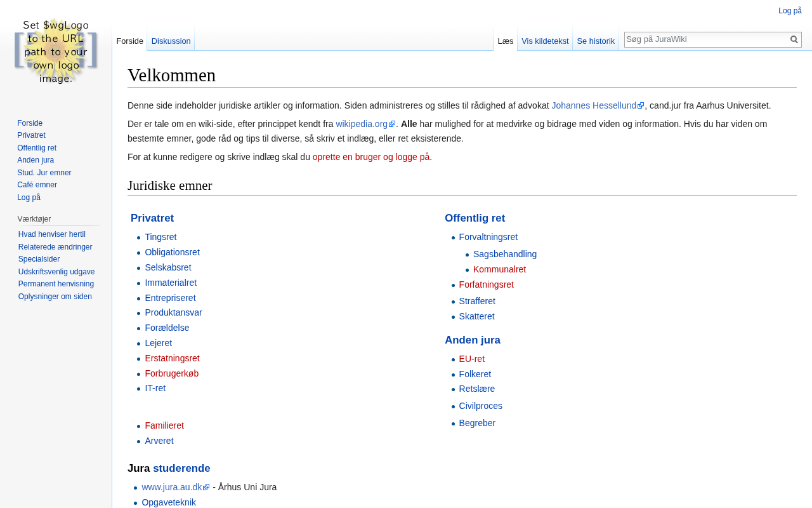
Task: Open the Civilproces article
Action: [481, 406]
